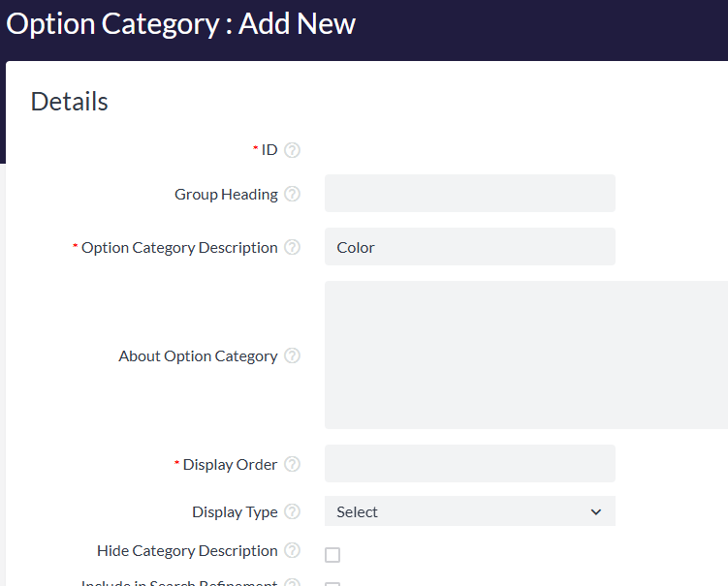The height and width of the screenshot is (586, 728).
Task: Open the Group Heading help tooltip icon
Action: pyautogui.click(x=292, y=195)
